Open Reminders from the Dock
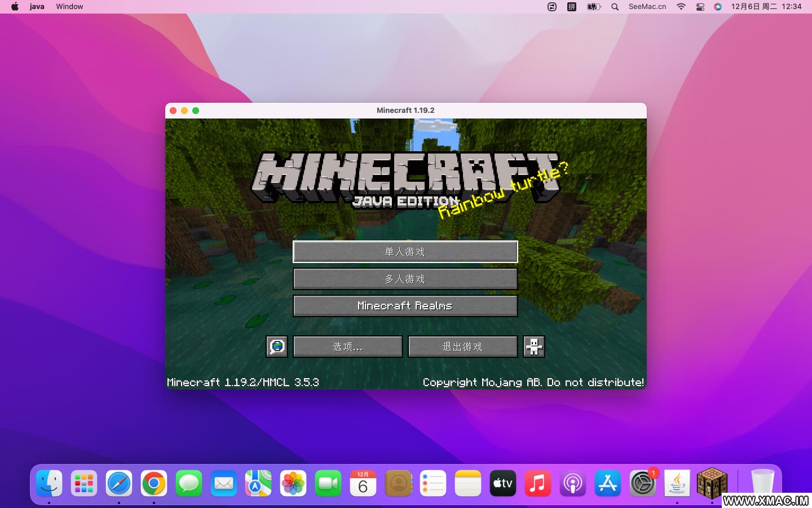Image resolution: width=812 pixels, height=508 pixels. click(433, 484)
